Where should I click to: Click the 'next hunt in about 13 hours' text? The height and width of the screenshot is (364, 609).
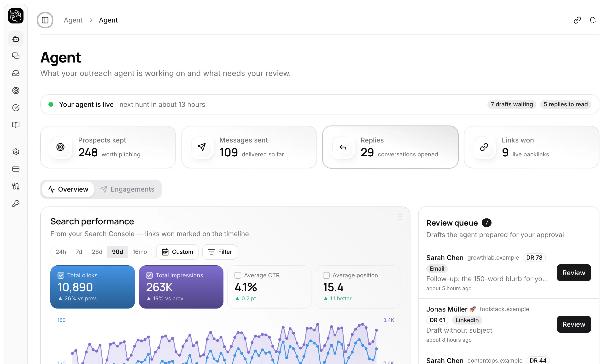(x=162, y=104)
